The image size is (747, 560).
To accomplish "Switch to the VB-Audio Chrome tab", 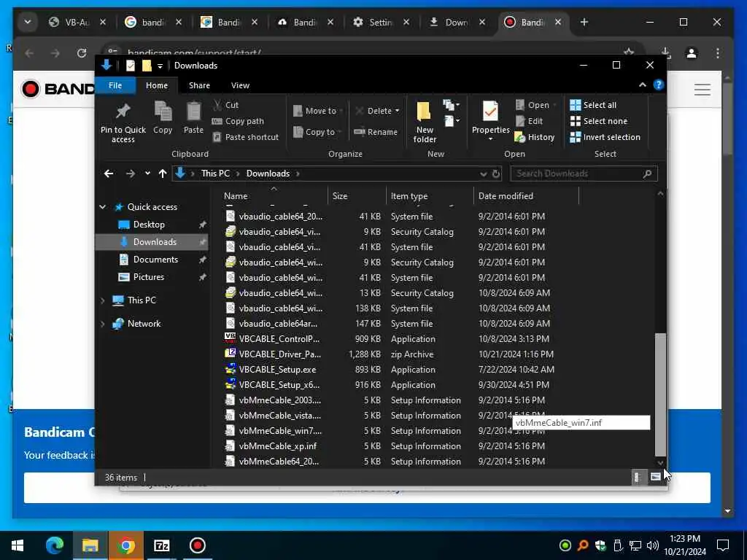I will (x=77, y=23).
